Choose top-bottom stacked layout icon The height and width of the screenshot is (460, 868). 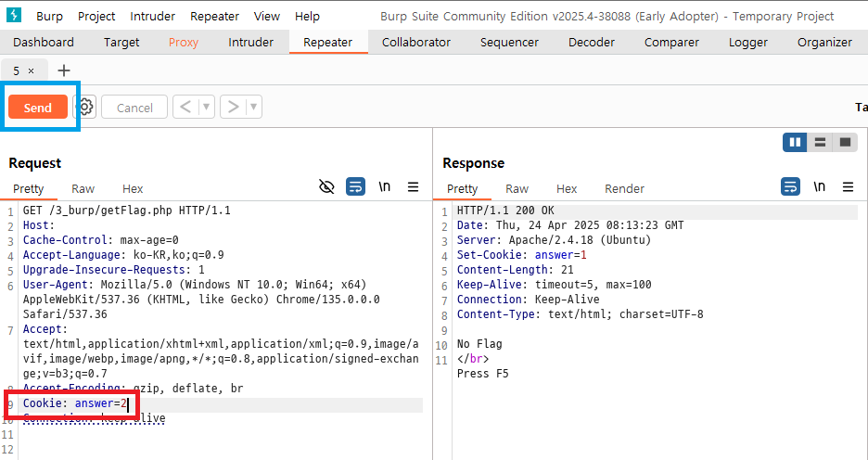pos(820,142)
